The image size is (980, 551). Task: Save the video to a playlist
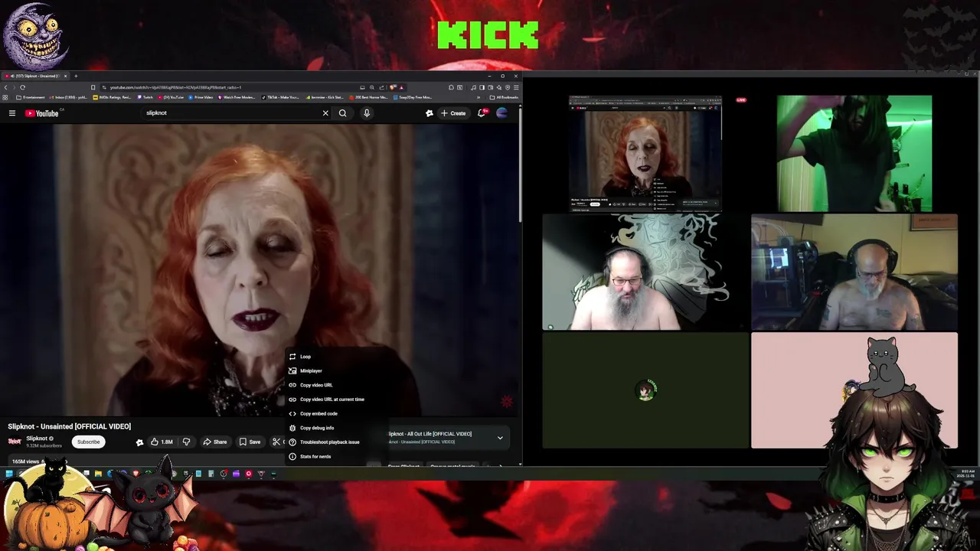tap(250, 442)
